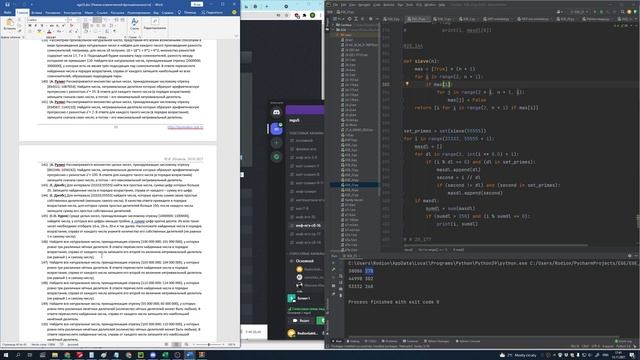Open Debug tool window button at bottom

pos(353,341)
